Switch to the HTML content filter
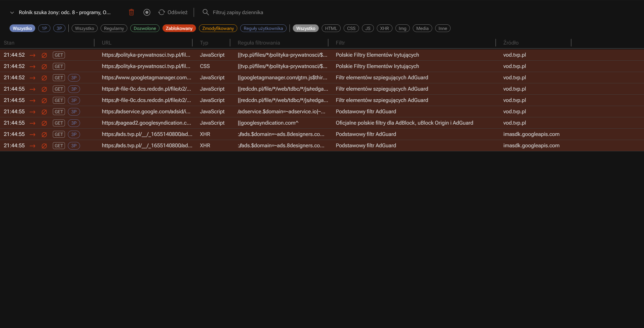 click(331, 28)
